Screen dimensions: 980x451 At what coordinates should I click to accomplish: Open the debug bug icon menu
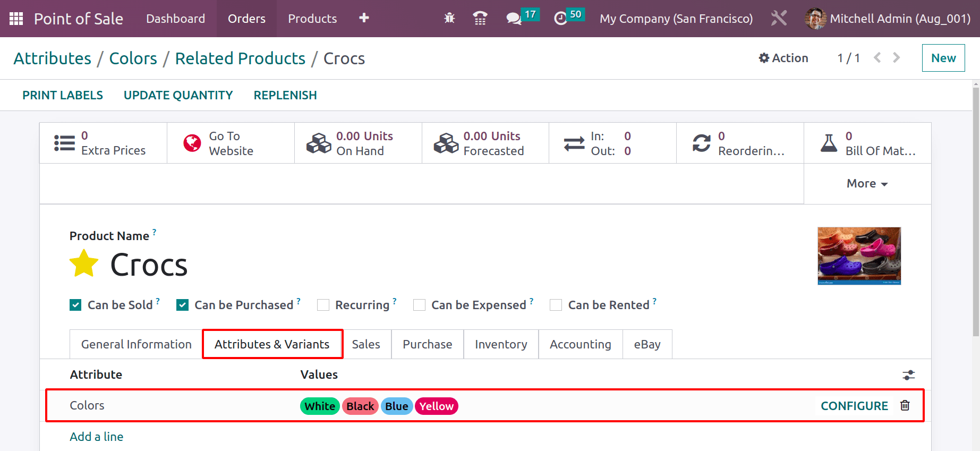(449, 18)
